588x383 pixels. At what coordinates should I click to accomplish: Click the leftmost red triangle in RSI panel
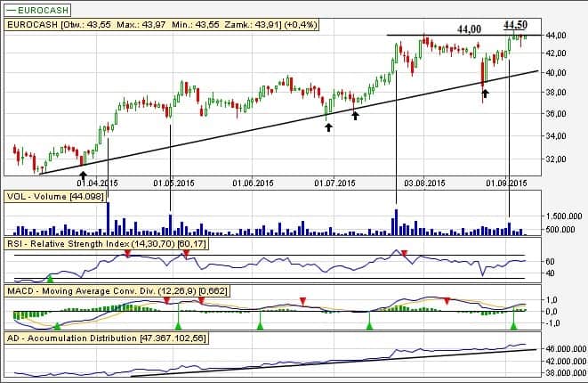coord(127,254)
